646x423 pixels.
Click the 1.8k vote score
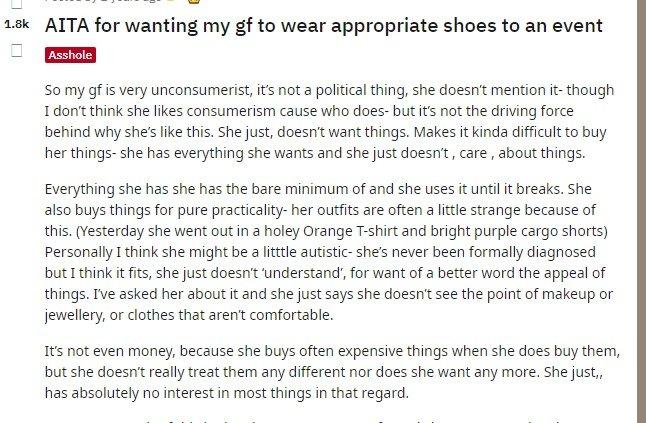pos(16,24)
